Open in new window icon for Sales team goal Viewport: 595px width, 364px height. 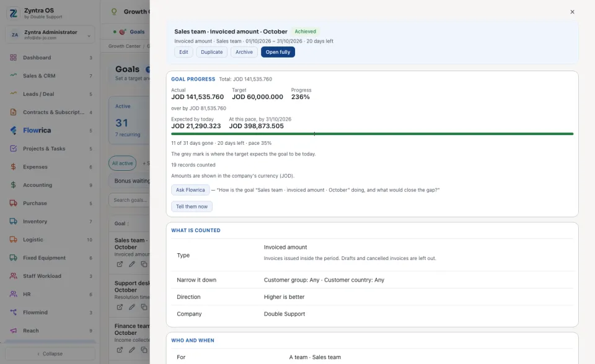point(120,264)
